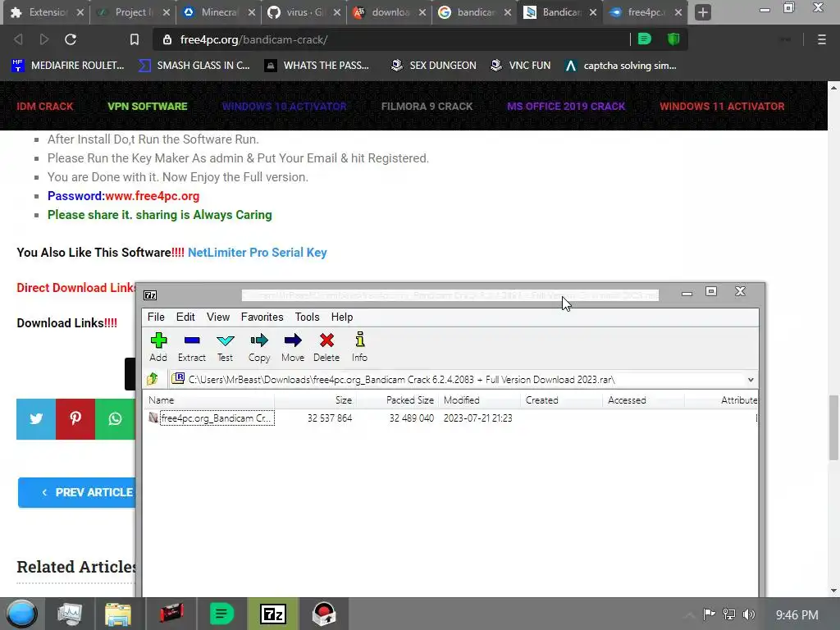Click VPN SOFTWARE nav link

click(148, 106)
